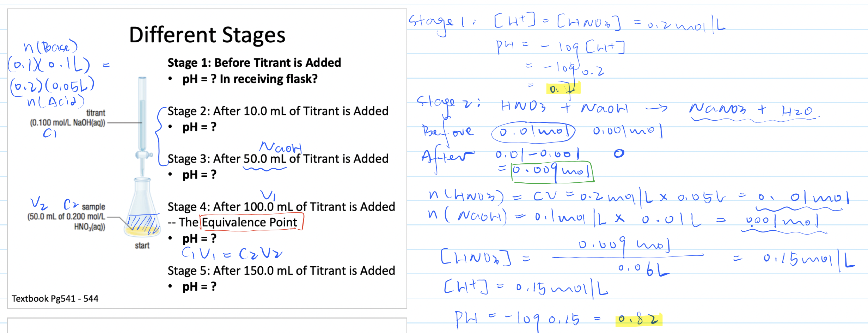This screenshot has width=868, height=333.
Task: Select "Stage 5: After 150.0 mL" heading line
Action: click(281, 271)
